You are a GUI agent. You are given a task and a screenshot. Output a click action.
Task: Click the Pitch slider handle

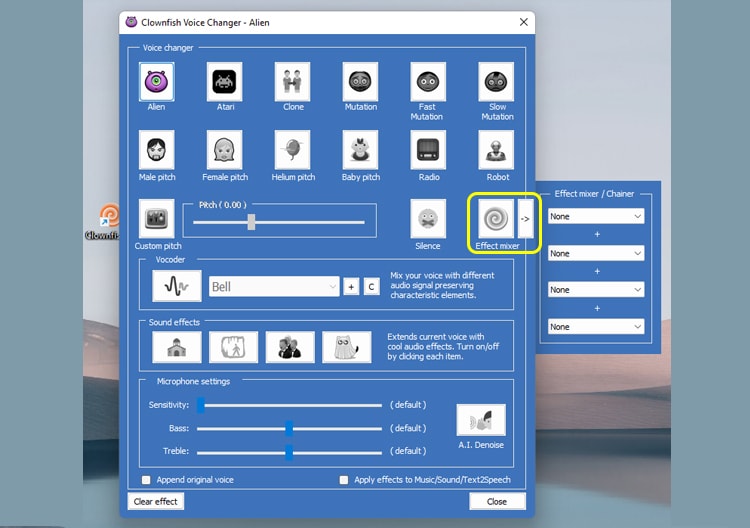tap(251, 222)
